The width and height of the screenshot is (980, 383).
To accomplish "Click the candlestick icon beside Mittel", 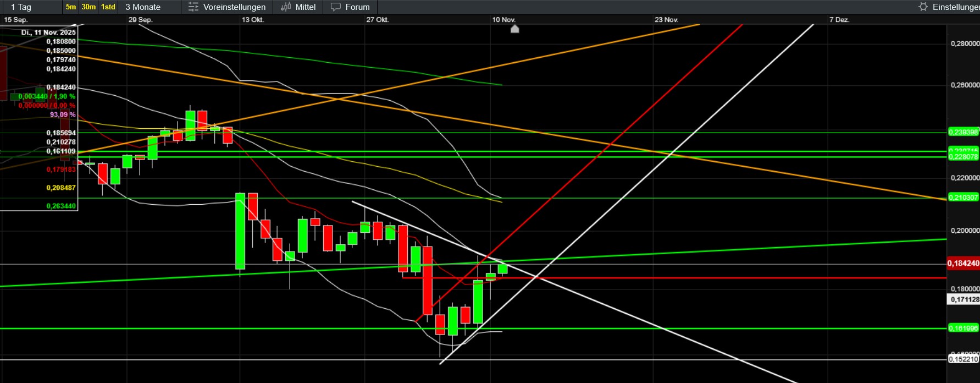I will [286, 7].
